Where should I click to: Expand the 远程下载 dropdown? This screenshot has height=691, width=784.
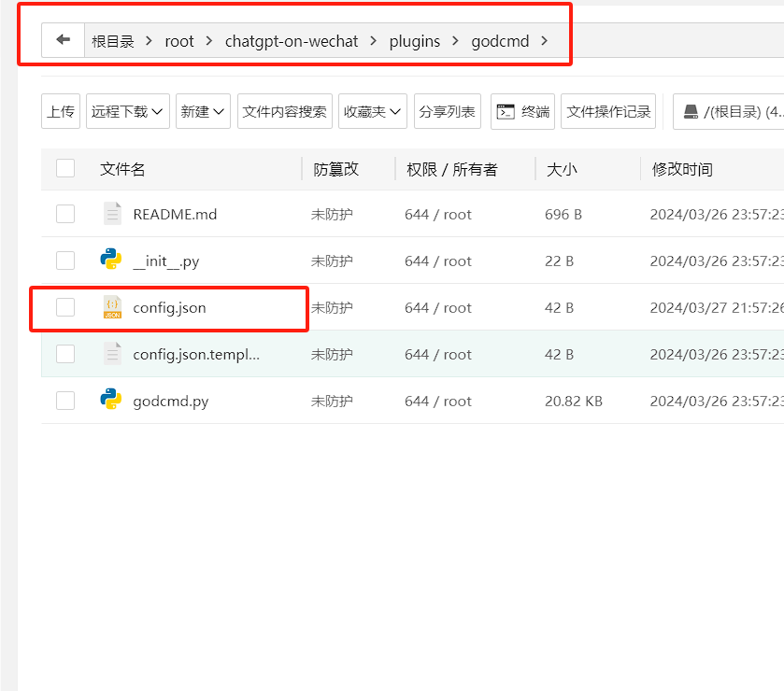tap(128, 111)
